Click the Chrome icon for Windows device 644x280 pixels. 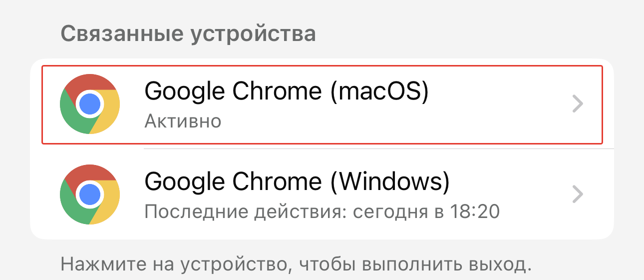(x=90, y=194)
